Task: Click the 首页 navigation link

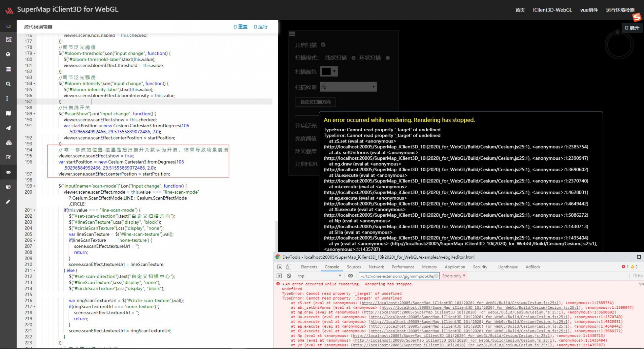Action: 520,10
